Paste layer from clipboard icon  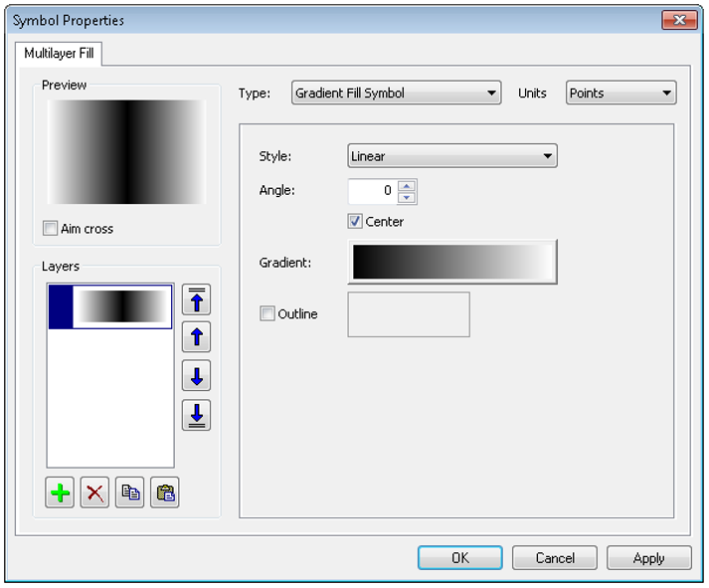tap(164, 492)
